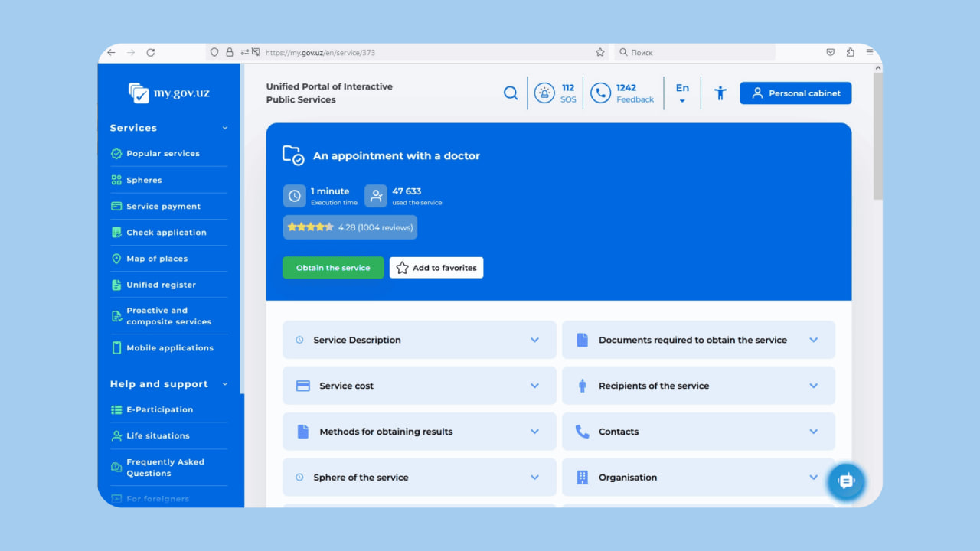Expand the Service Description section
This screenshot has width=980, height=551.
click(x=419, y=340)
